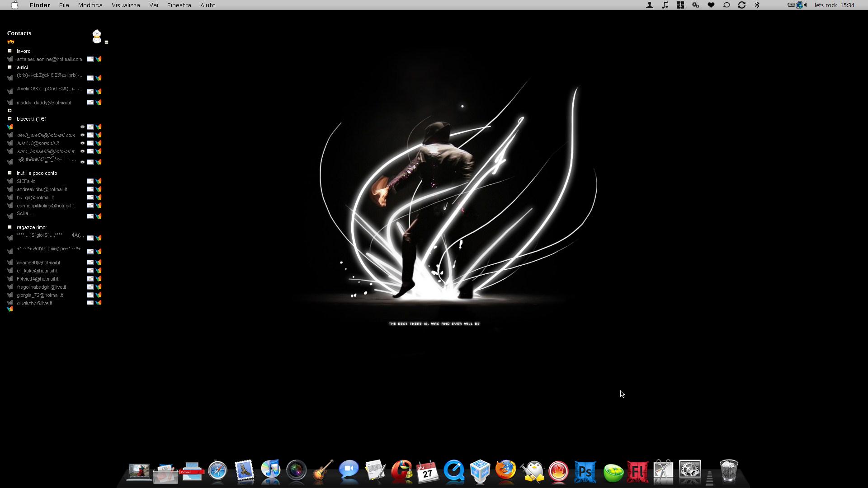This screenshot has height=488, width=868.
Task: Open the Trash in the Dock
Action: pos(729,471)
